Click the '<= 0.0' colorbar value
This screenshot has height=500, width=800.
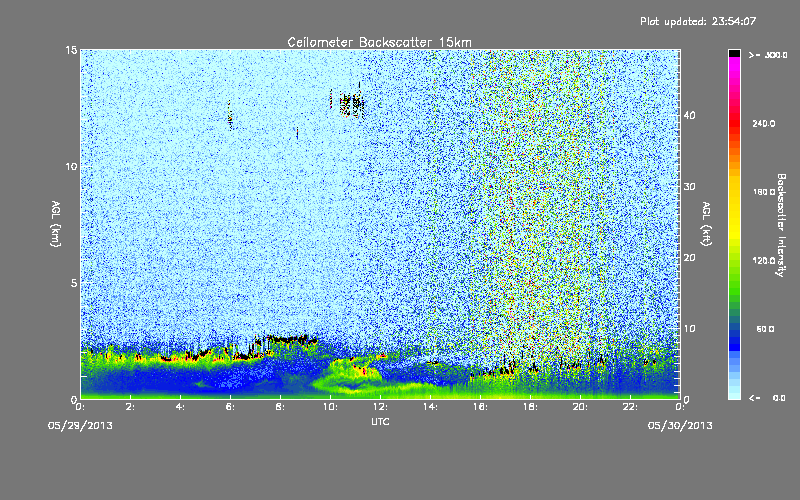pyautogui.click(x=767, y=398)
